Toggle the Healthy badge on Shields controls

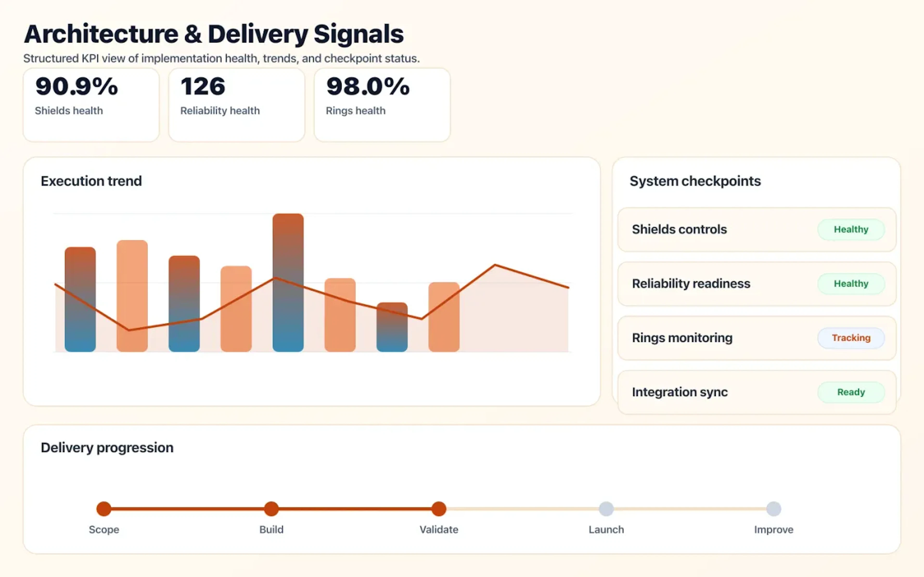click(x=851, y=229)
